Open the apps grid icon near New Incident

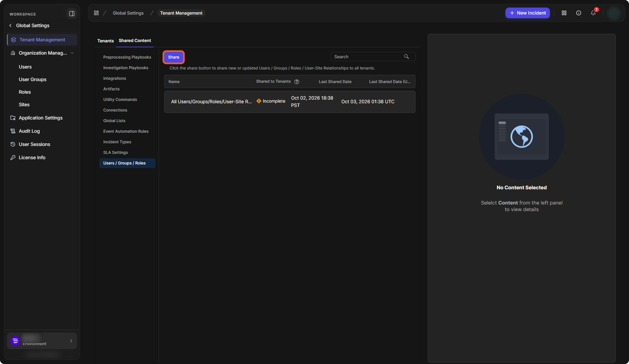(x=564, y=13)
